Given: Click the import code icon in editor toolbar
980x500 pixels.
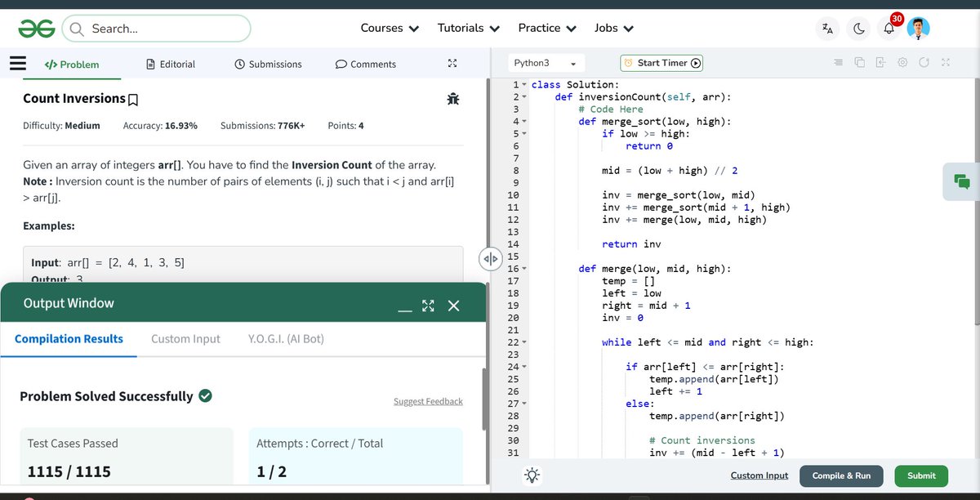Looking at the screenshot, I should pos(880,63).
